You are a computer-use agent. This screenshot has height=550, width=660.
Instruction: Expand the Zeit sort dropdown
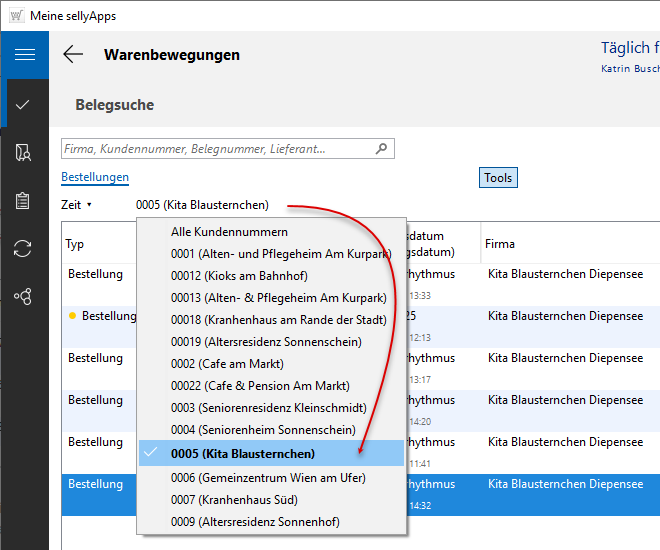pos(76,205)
